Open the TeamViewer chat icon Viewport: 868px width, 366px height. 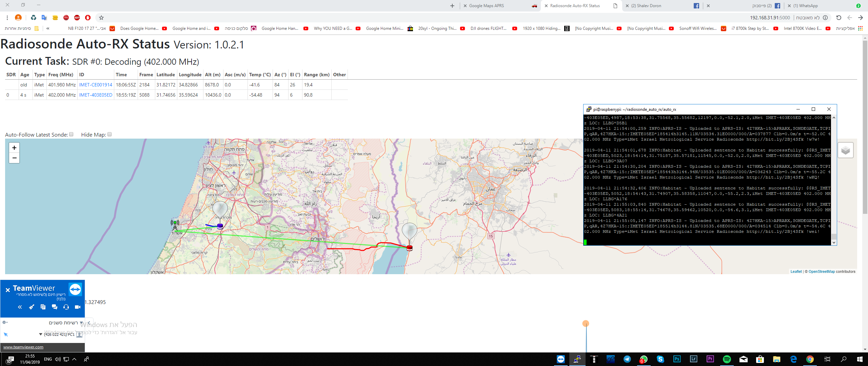click(x=54, y=307)
